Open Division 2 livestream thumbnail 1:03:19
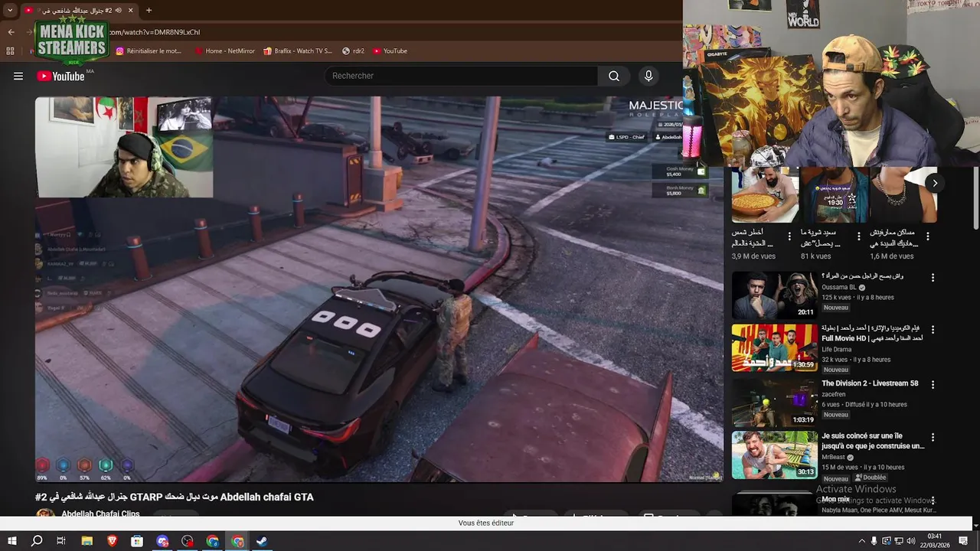 pyautogui.click(x=774, y=402)
